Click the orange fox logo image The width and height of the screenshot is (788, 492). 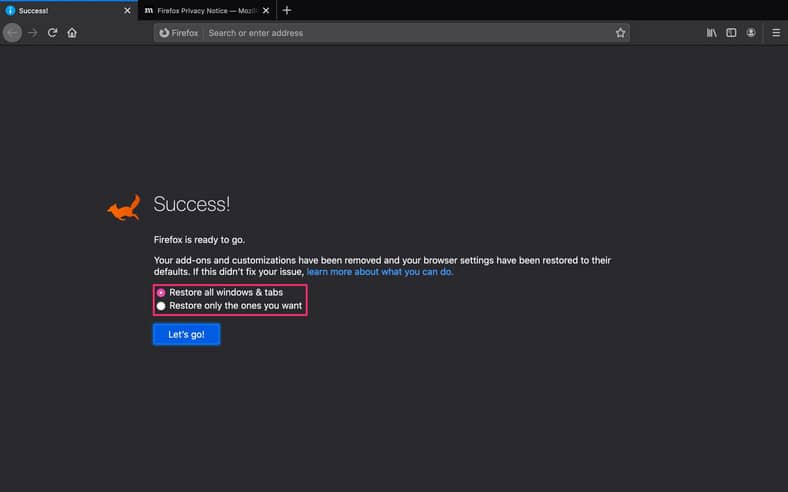point(124,208)
